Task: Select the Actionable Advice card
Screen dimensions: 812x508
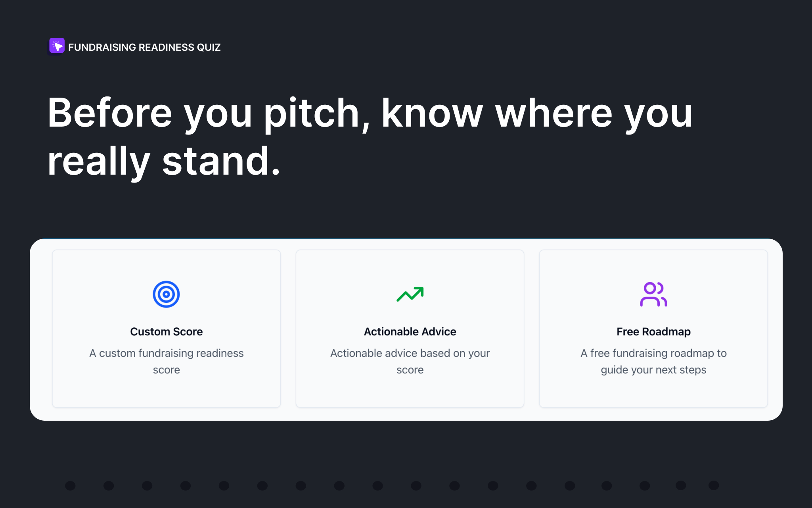Action: [x=410, y=328]
